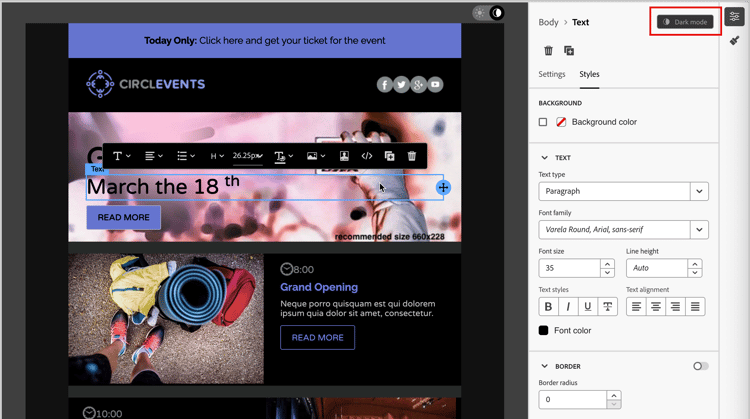Click the Grand Opening READ MORE button
Screen dimensions: 750x419
coord(317,338)
